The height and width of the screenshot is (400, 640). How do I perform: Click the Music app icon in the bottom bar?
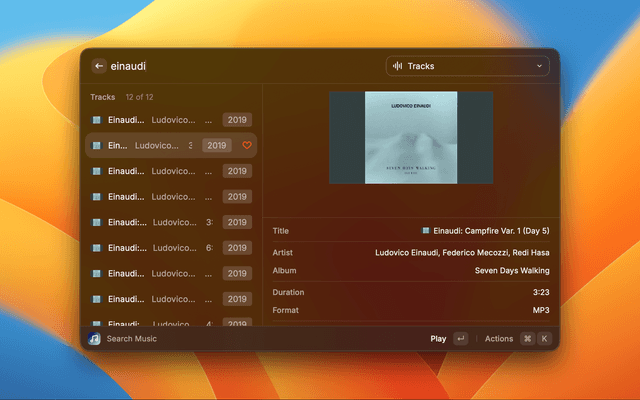click(x=93, y=338)
